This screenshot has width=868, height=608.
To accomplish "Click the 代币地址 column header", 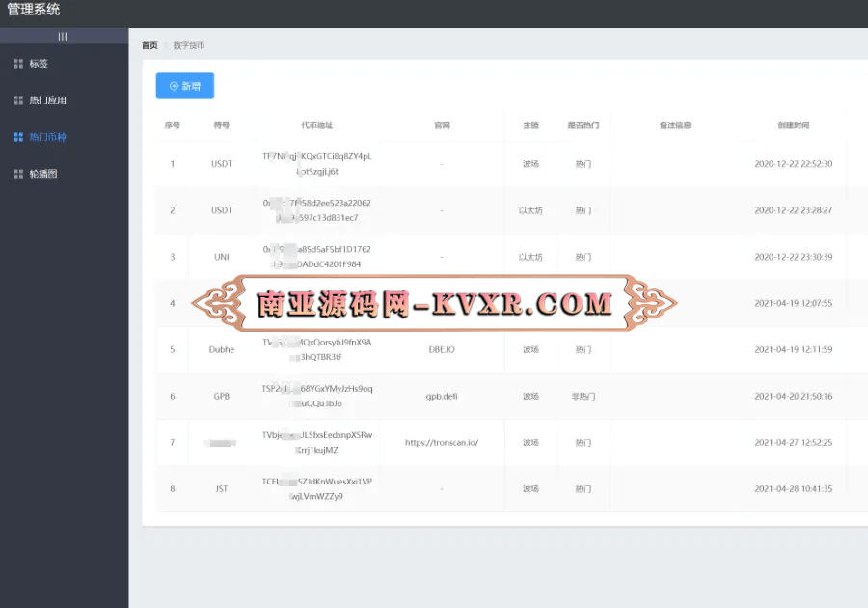I will [316, 125].
